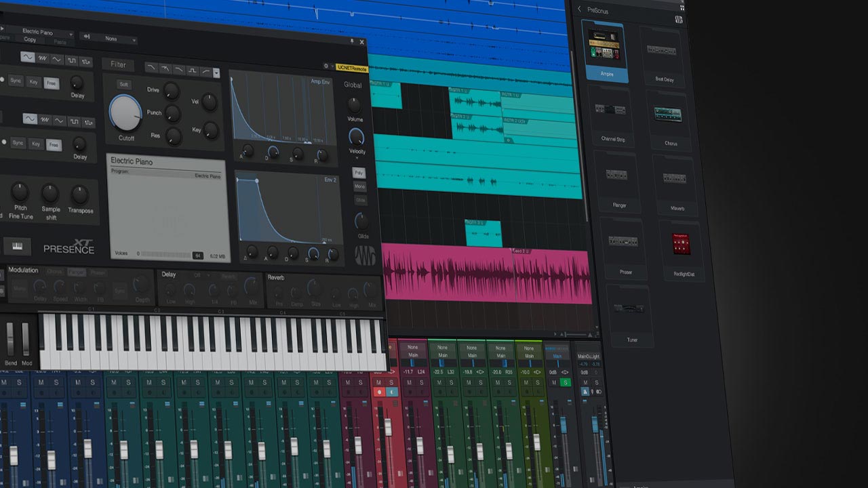Choose the last filter shape icon before the arrow
The image size is (868, 488).
[x=205, y=71]
